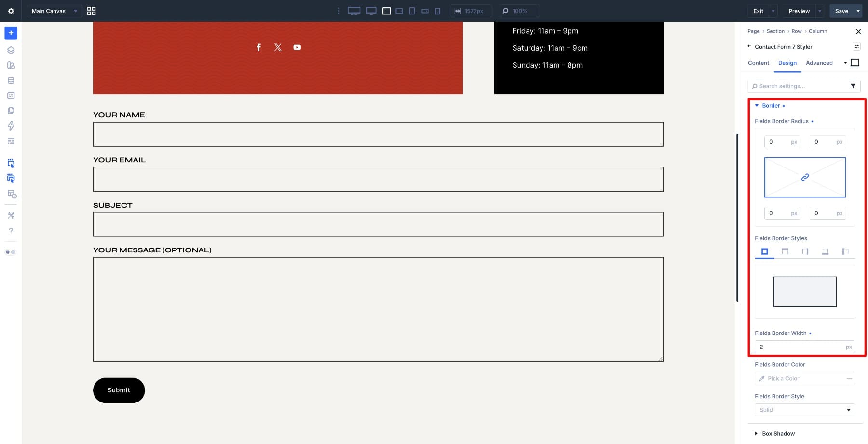The height and width of the screenshot is (444, 868).
Task: Open the lightning bolt icon in sidebar
Action: [x=11, y=126]
